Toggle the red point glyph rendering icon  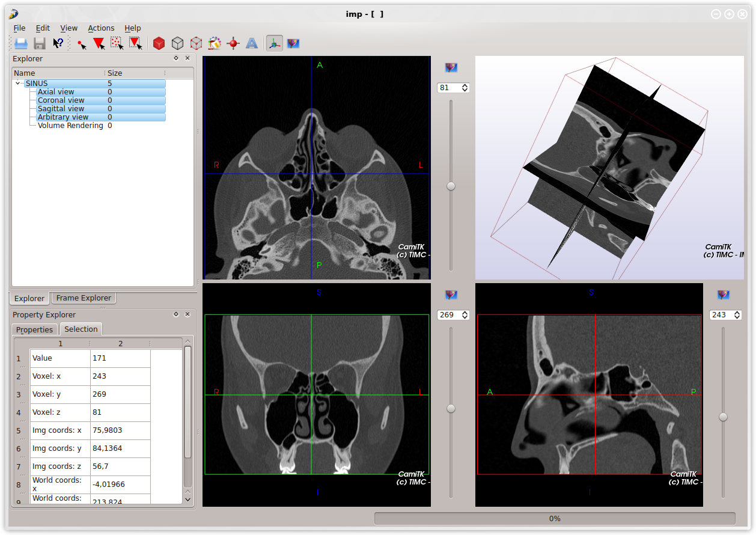233,43
